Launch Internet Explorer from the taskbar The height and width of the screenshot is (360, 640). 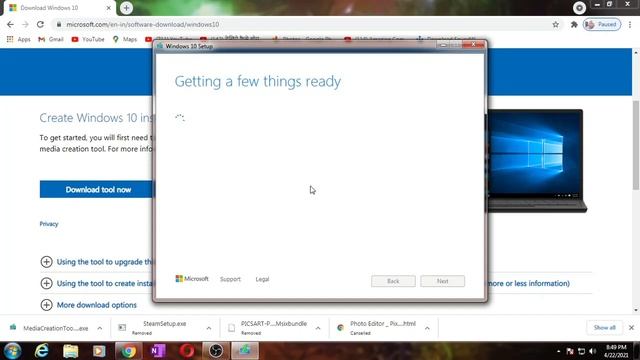click(41, 351)
